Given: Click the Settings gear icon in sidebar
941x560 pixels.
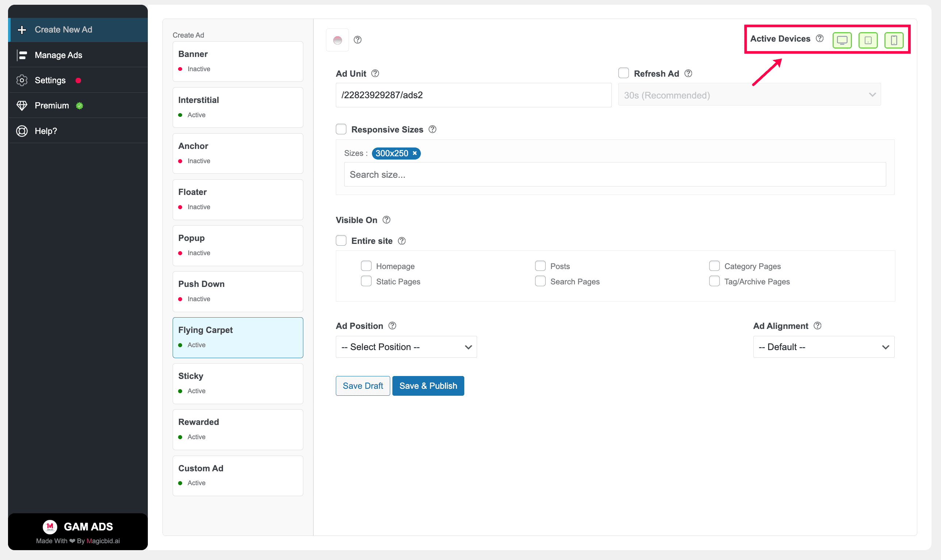Looking at the screenshot, I should (x=22, y=80).
